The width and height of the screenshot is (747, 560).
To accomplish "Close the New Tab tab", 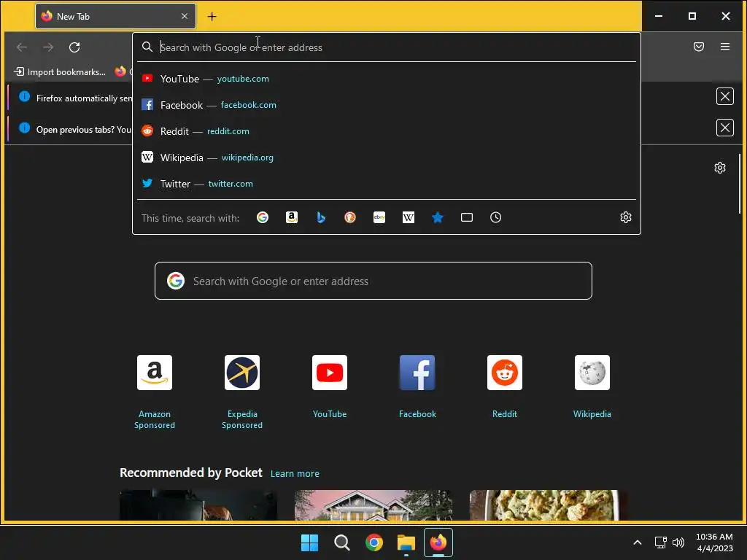I will pos(185,16).
